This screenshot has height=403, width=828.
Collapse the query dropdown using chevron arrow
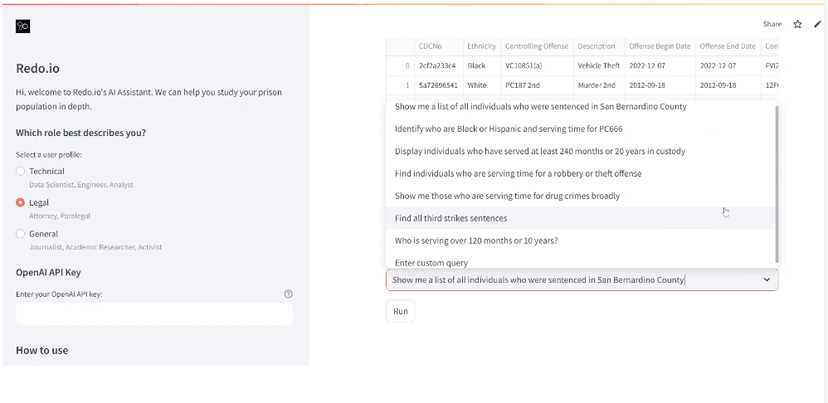tap(767, 280)
